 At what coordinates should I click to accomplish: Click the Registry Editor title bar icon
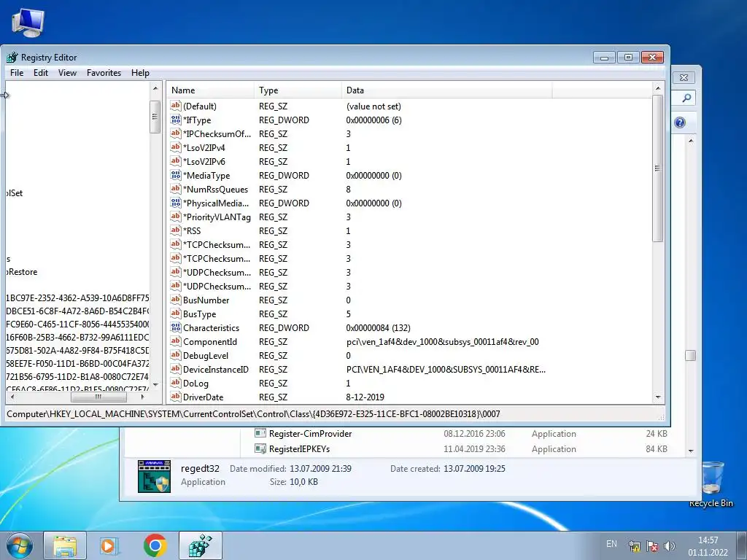point(12,57)
